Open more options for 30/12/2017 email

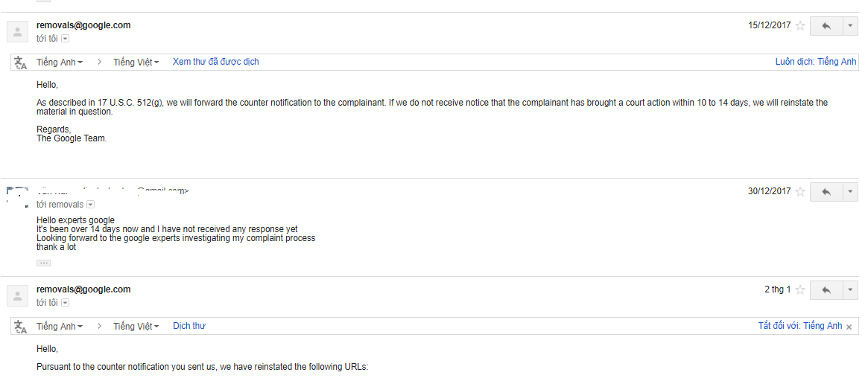coord(850,192)
